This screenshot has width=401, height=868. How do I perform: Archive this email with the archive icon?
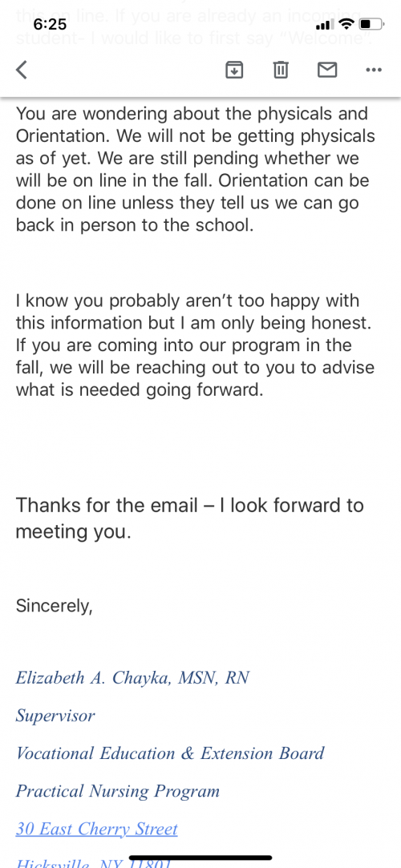[x=234, y=70]
